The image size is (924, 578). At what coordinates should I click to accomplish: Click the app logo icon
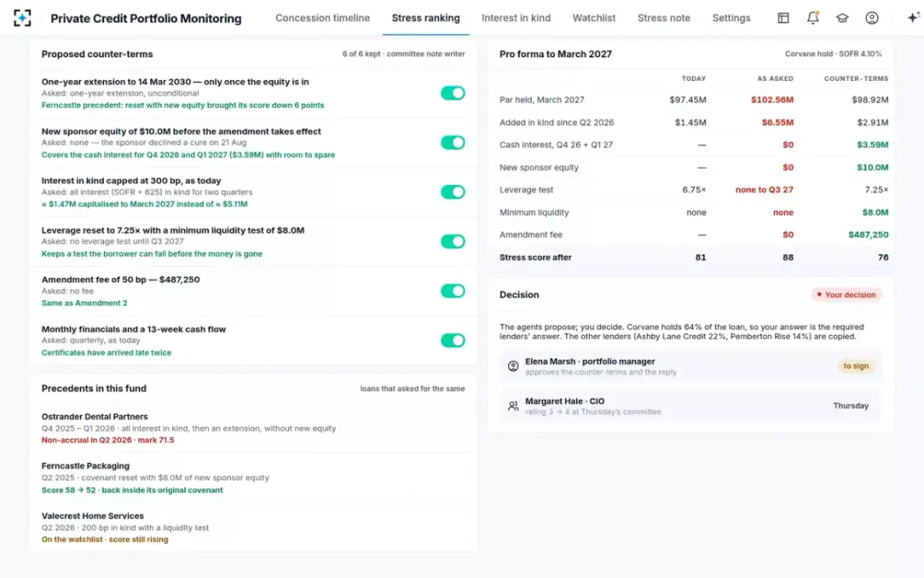22,18
